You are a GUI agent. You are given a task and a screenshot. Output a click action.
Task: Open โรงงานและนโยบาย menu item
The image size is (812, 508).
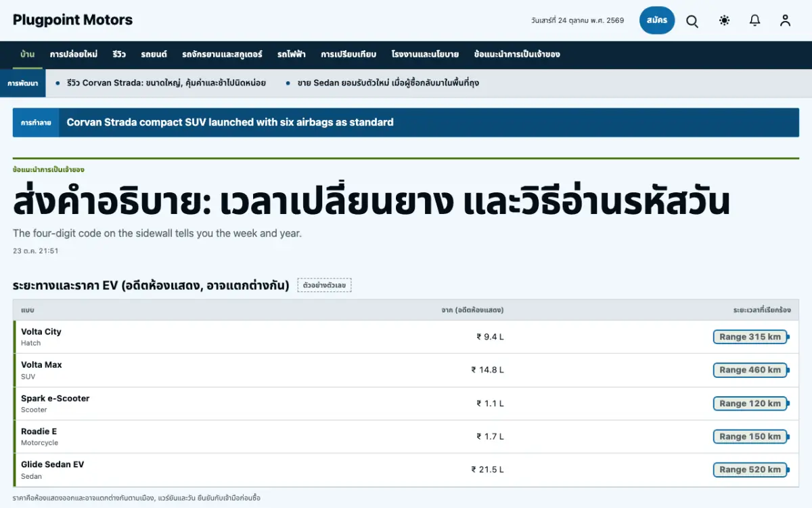point(425,54)
